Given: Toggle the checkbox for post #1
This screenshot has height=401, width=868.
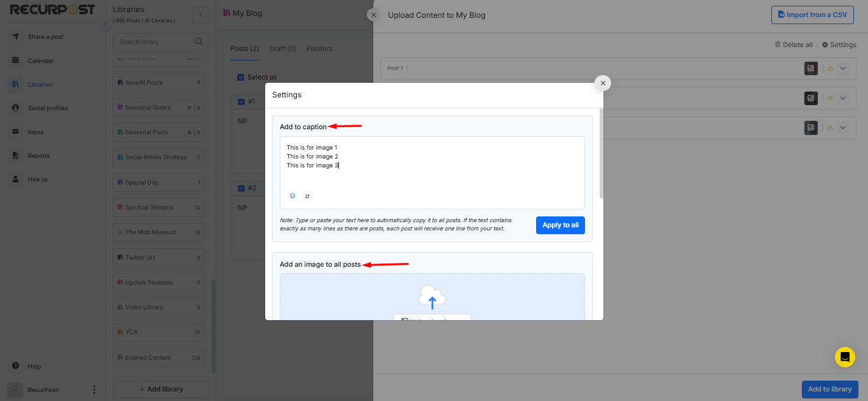Looking at the screenshot, I should [x=241, y=102].
